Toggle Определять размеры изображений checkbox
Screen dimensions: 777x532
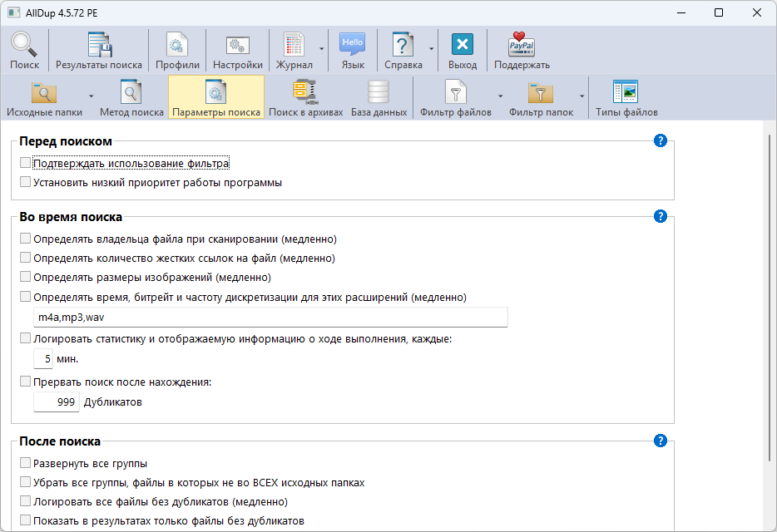25,277
